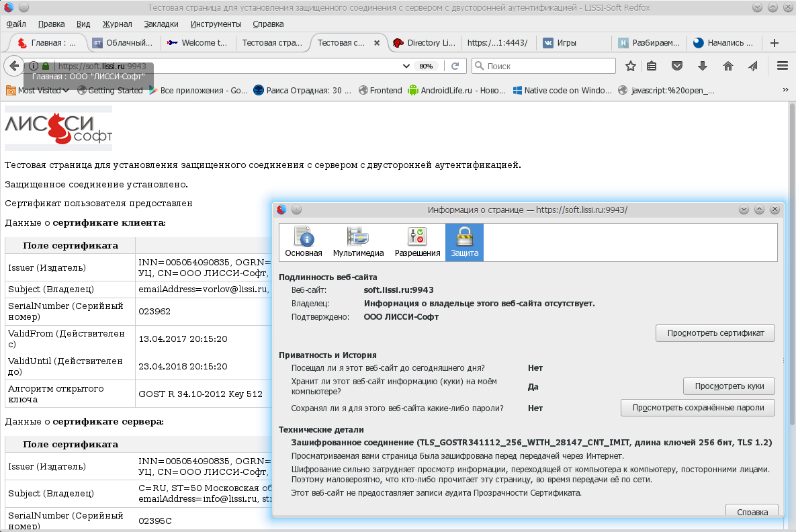The width and height of the screenshot is (796, 532).
Task: Open the address bar history dropdown arrow
Action: pos(406,66)
